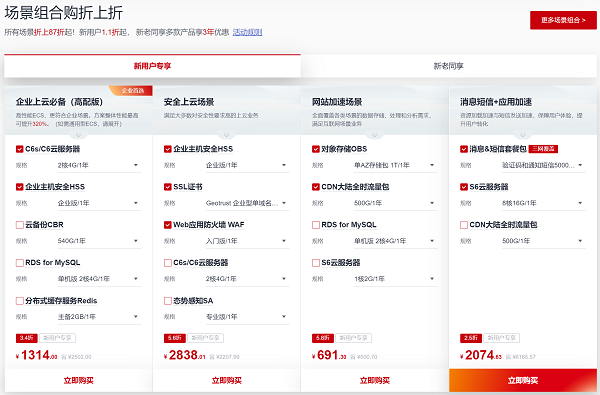Click the ¥2838 price text
The height and width of the screenshot is (395, 600).
(185, 356)
